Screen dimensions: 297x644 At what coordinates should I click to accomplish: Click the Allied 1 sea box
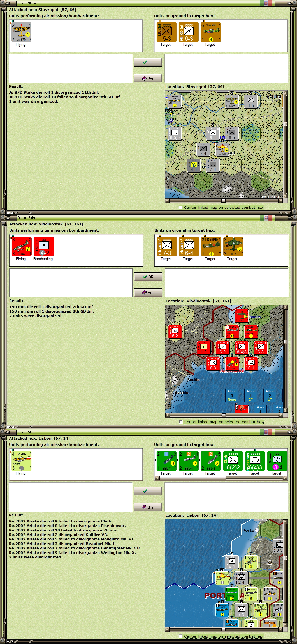(251, 395)
